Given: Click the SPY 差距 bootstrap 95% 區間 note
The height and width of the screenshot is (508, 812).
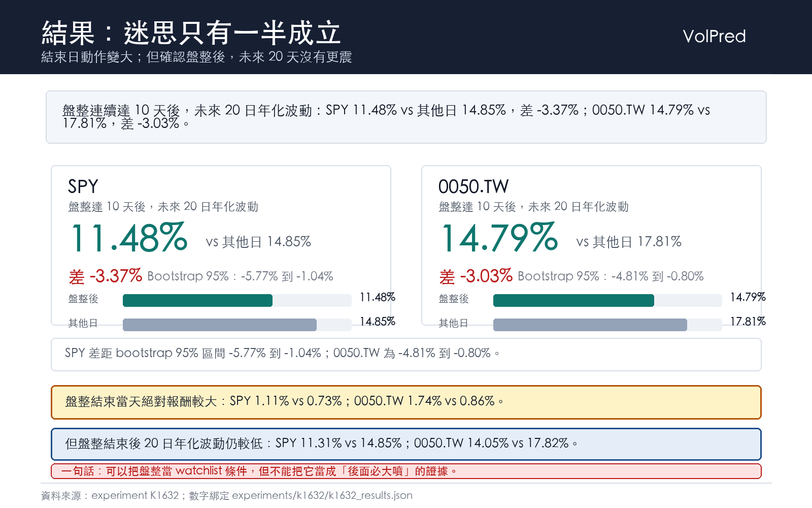Looking at the screenshot, I should tap(406, 354).
